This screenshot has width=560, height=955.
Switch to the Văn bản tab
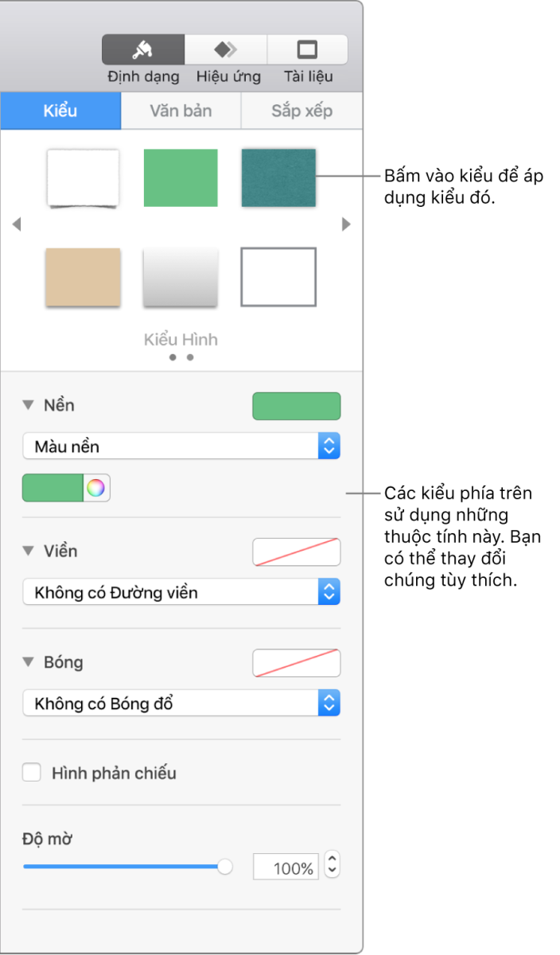point(181,111)
